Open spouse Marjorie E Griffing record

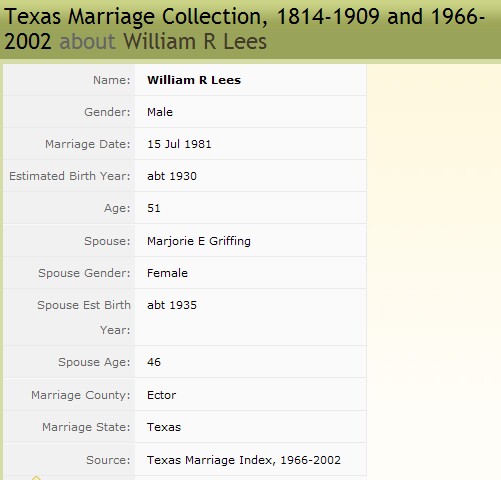[199, 241]
